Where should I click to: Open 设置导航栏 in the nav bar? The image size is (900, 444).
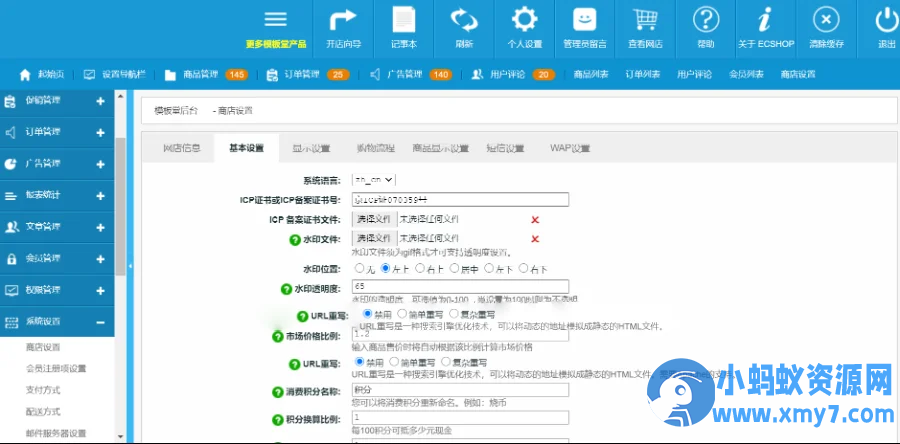[x=115, y=75]
